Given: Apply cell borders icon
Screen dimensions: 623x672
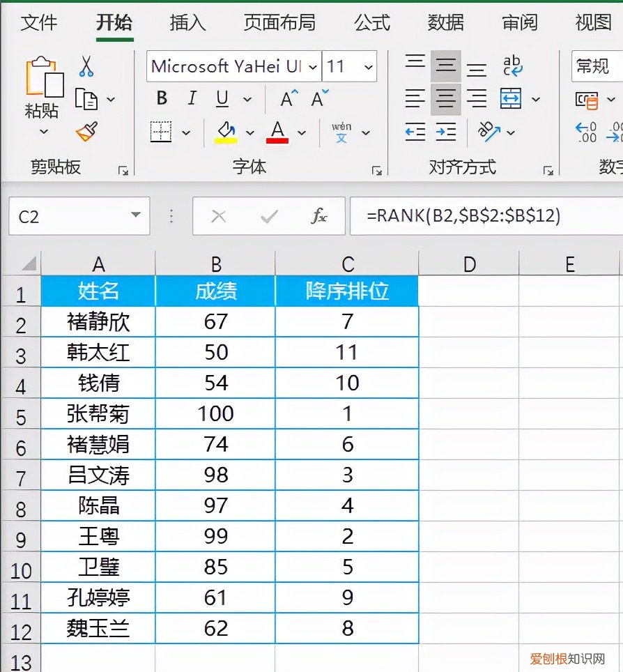Looking at the screenshot, I should coord(161,132).
